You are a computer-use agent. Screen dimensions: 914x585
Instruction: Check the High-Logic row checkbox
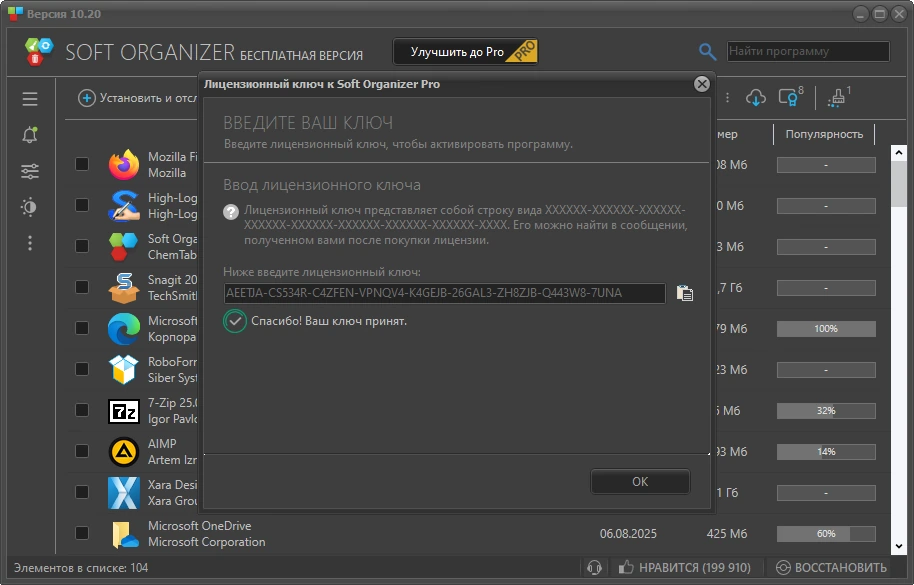82,205
